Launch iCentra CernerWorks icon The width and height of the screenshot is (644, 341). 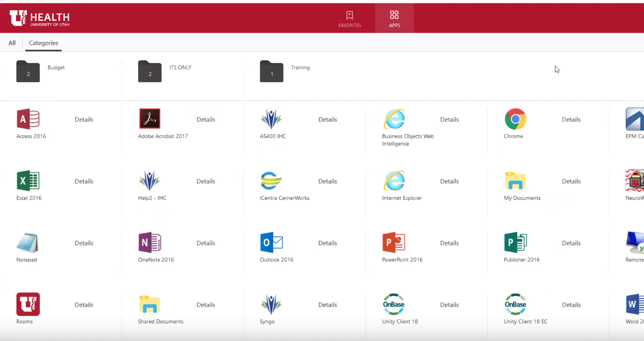271,181
